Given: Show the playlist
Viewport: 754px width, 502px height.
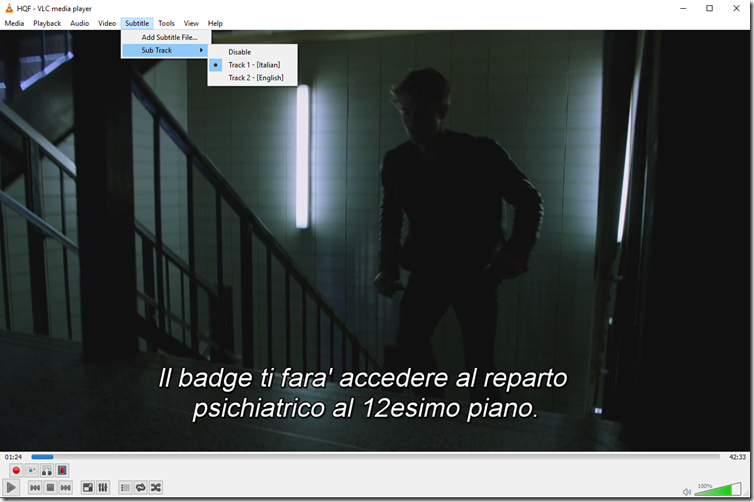Looking at the screenshot, I should coord(125,488).
